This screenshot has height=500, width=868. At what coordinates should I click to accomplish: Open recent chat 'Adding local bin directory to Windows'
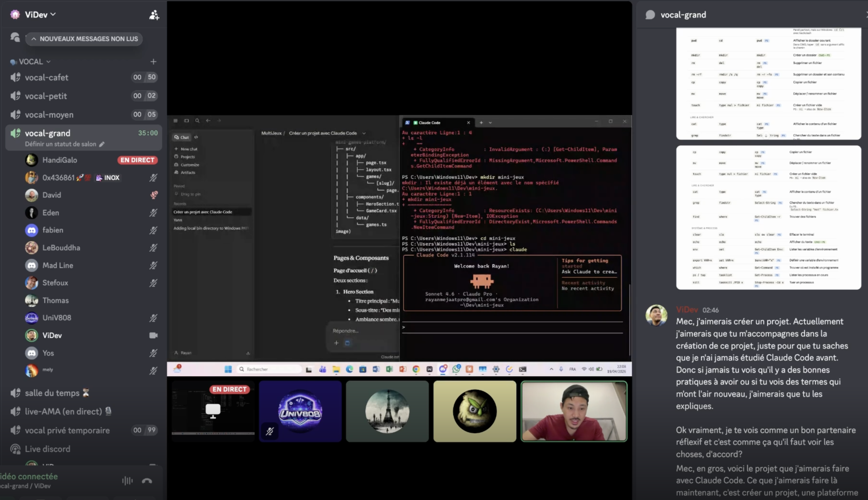click(x=212, y=228)
